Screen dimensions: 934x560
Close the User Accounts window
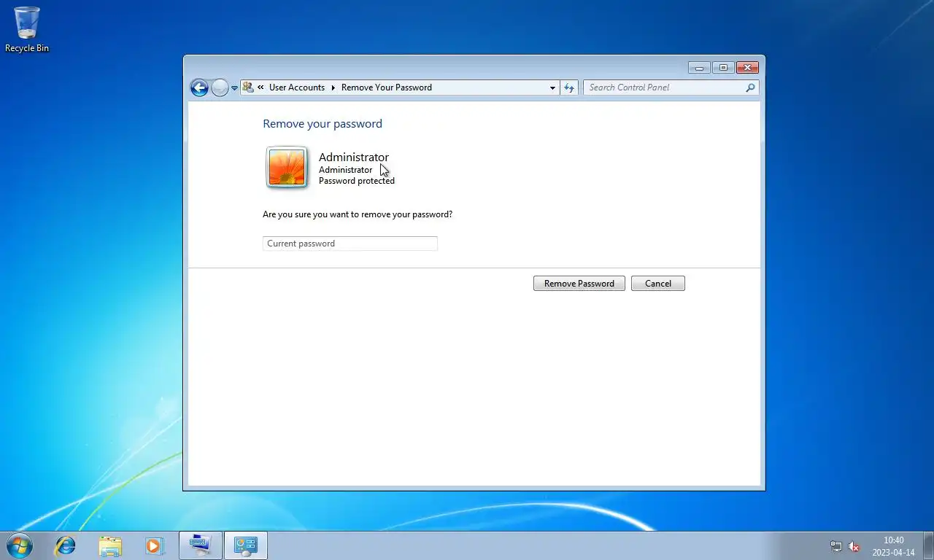pos(747,68)
